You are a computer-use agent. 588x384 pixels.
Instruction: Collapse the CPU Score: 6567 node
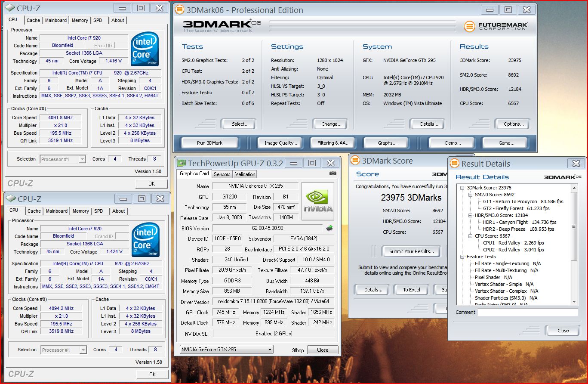pyautogui.click(x=470, y=236)
